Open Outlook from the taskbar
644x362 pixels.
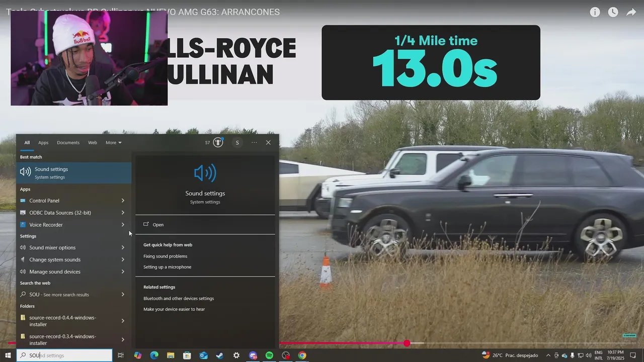point(203,355)
